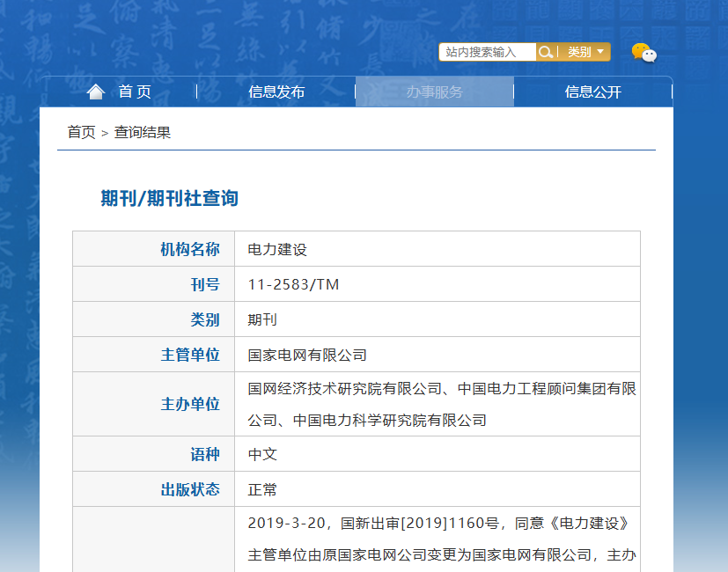The width and height of the screenshot is (728, 572).
Task: Click the search magnifier icon
Action: (x=546, y=52)
